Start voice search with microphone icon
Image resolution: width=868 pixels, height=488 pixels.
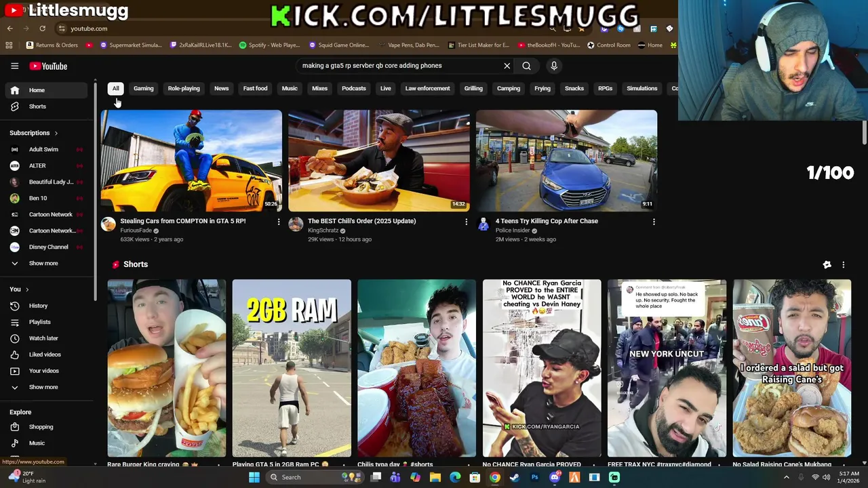554,66
